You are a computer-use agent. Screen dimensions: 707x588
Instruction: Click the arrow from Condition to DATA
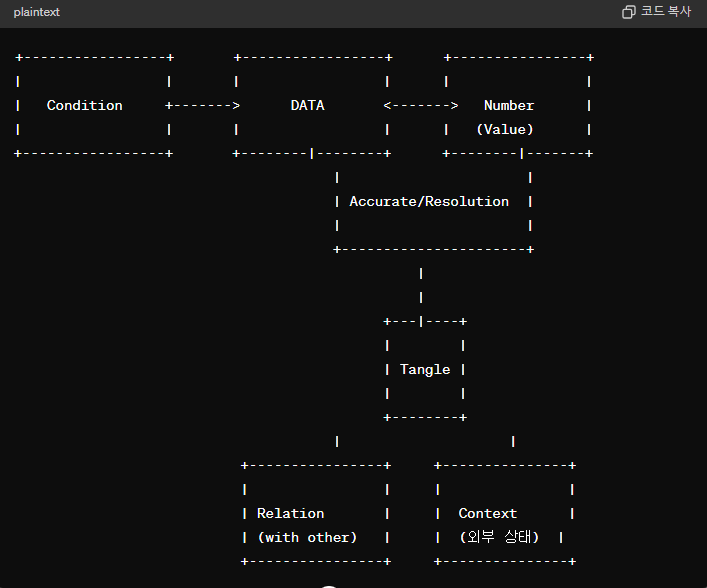tap(203, 105)
